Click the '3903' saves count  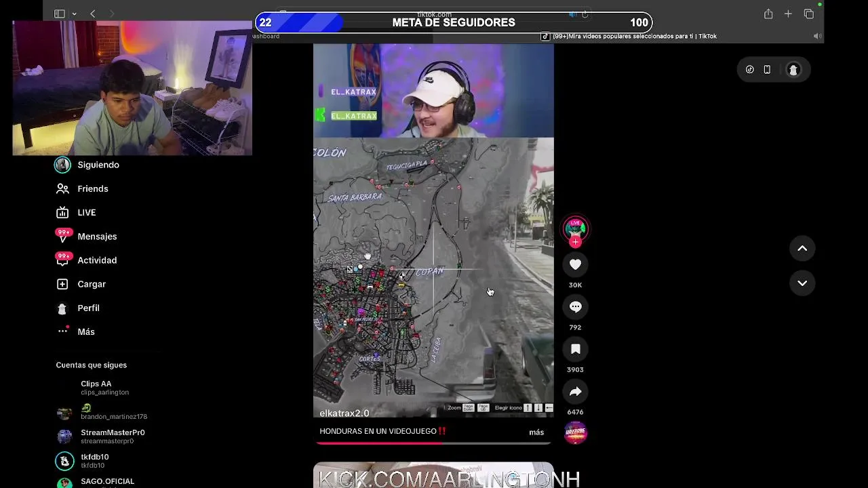coord(575,369)
